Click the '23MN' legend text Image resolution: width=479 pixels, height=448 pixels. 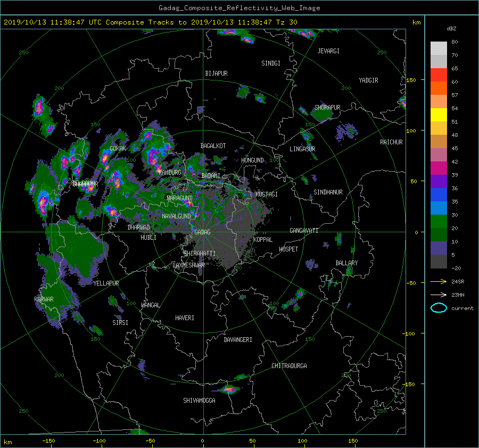458,295
